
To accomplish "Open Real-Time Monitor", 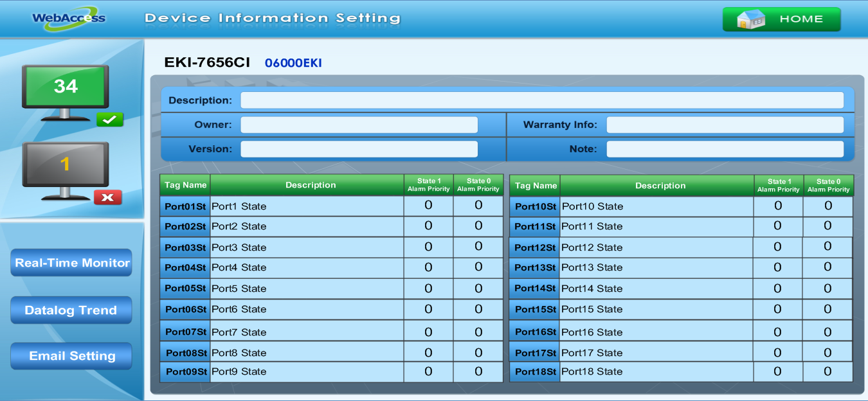I will tap(71, 263).
